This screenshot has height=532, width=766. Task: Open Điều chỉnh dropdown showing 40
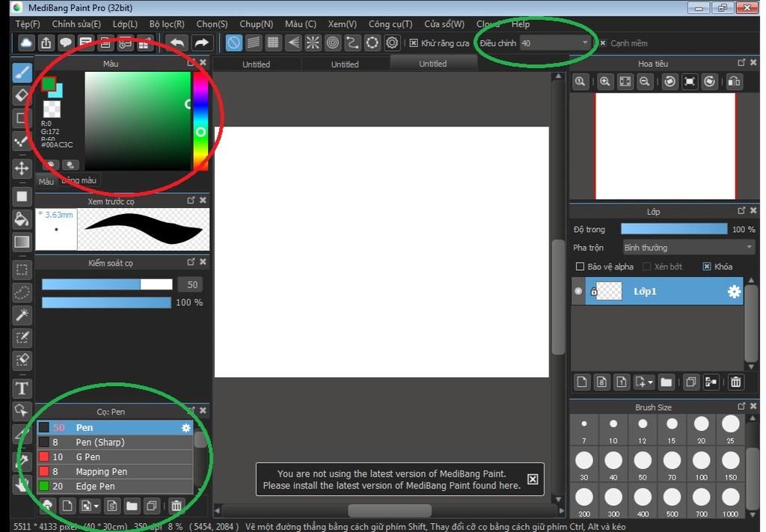[x=555, y=43]
